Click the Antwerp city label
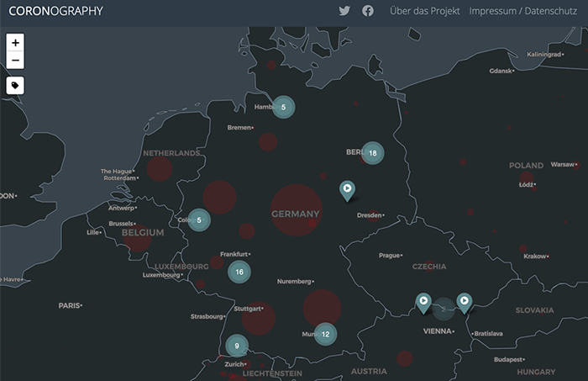 121,208
